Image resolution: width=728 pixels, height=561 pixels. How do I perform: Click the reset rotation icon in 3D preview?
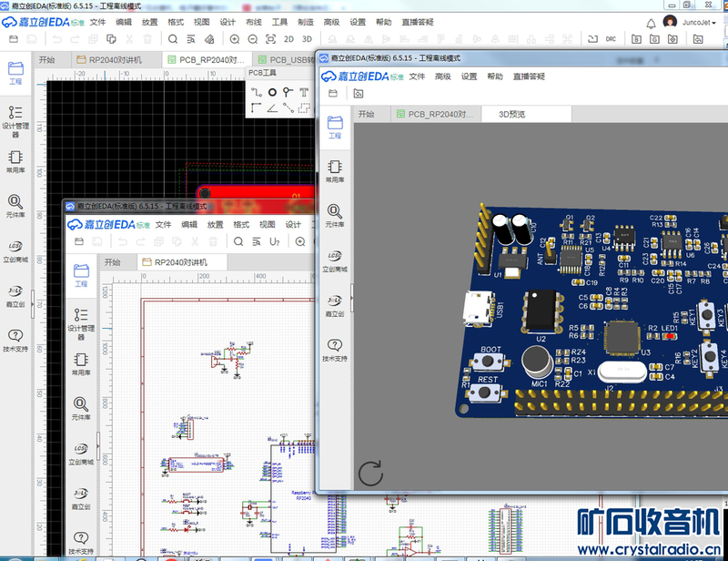point(370,473)
